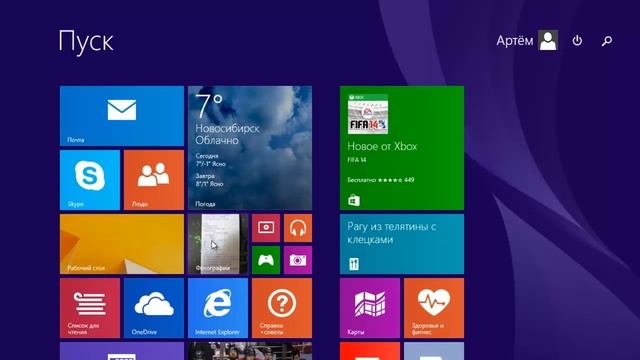
Task: Open the Help and Tips (Справка+советы) tile
Action: coord(282,308)
